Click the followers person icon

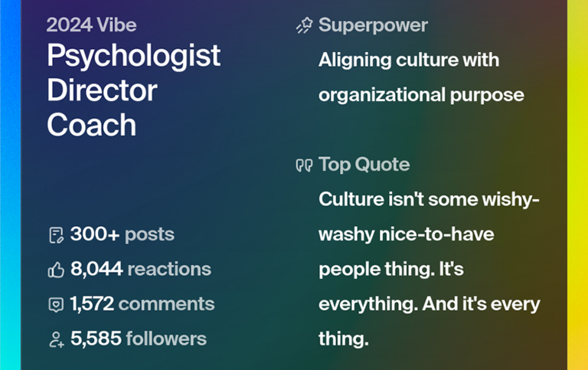56,339
